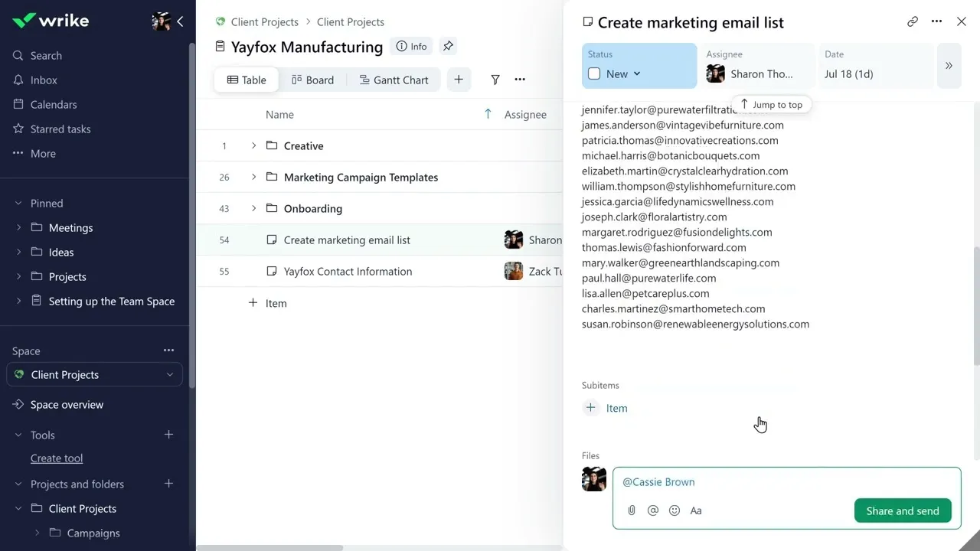The image size is (980, 551).
Task: Insert a mention in the comment
Action: pos(653,510)
